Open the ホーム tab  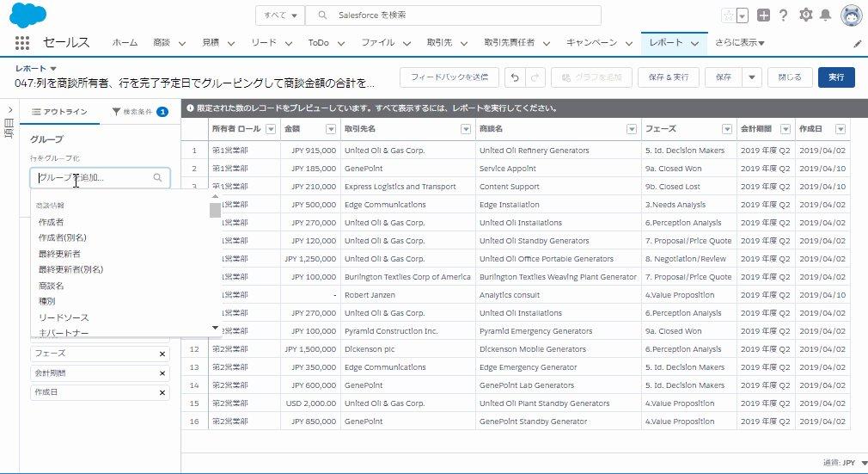(x=125, y=43)
